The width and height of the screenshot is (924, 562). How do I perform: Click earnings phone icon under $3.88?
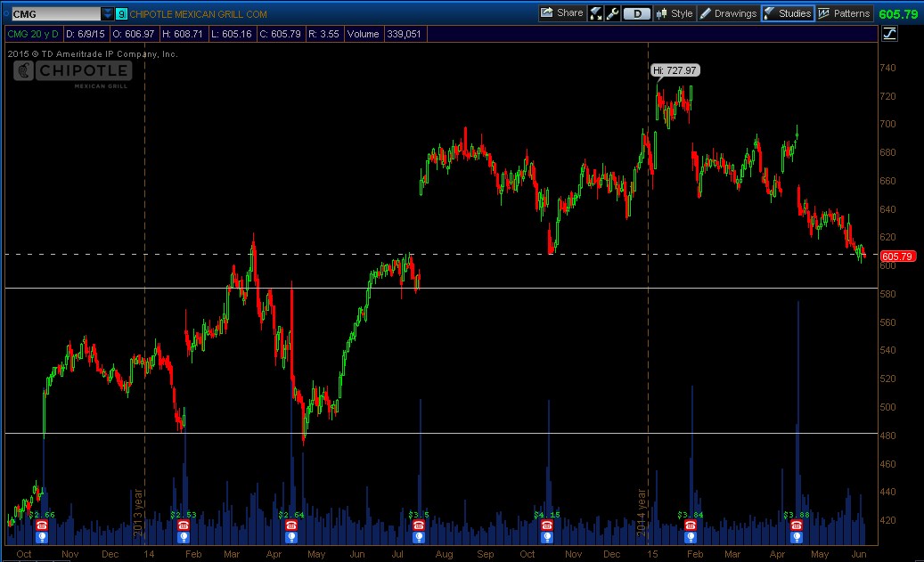[796, 525]
